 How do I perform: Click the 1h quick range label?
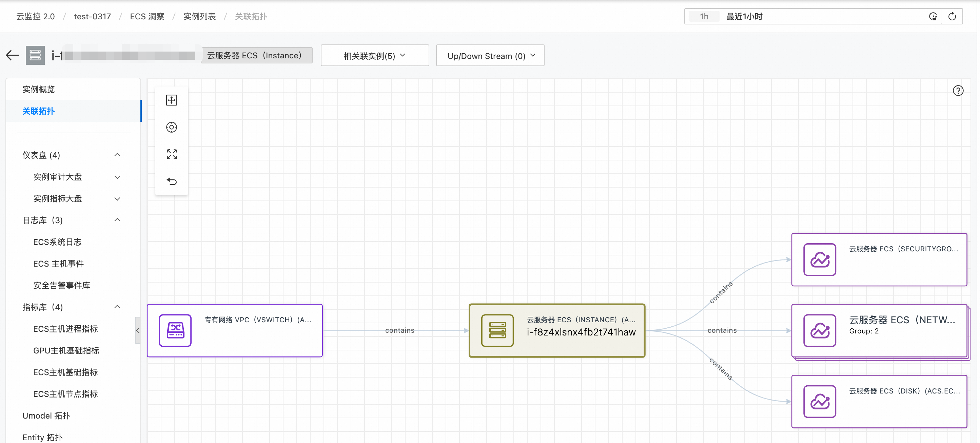click(x=704, y=16)
